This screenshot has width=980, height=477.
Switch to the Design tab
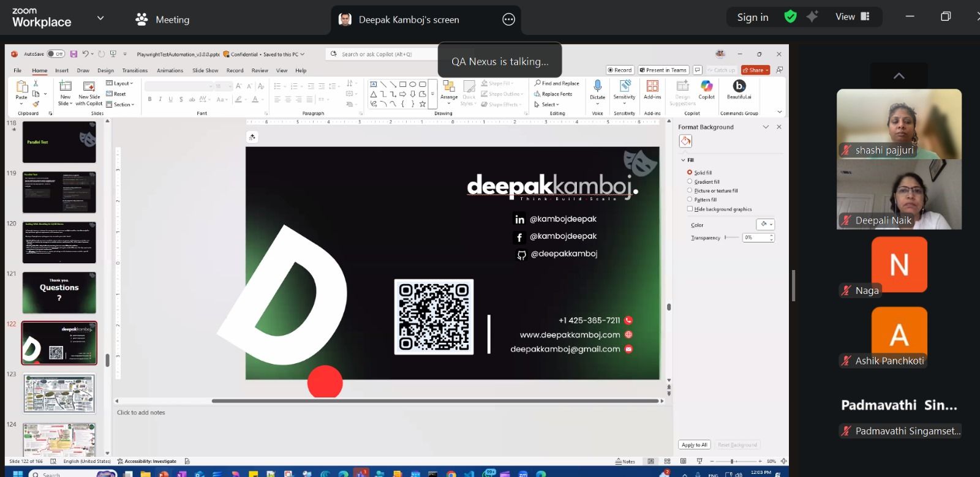[x=105, y=70]
